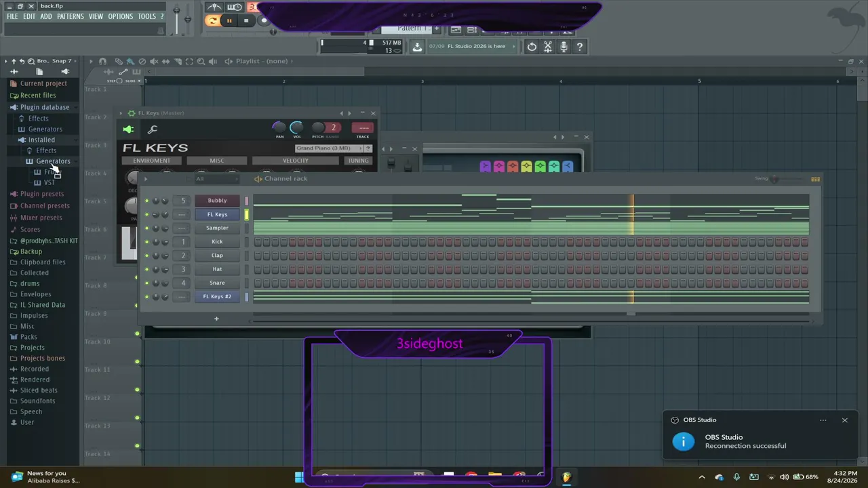The height and width of the screenshot is (488, 868).
Task: Select the playlist mute tool
Action: click(x=154, y=61)
